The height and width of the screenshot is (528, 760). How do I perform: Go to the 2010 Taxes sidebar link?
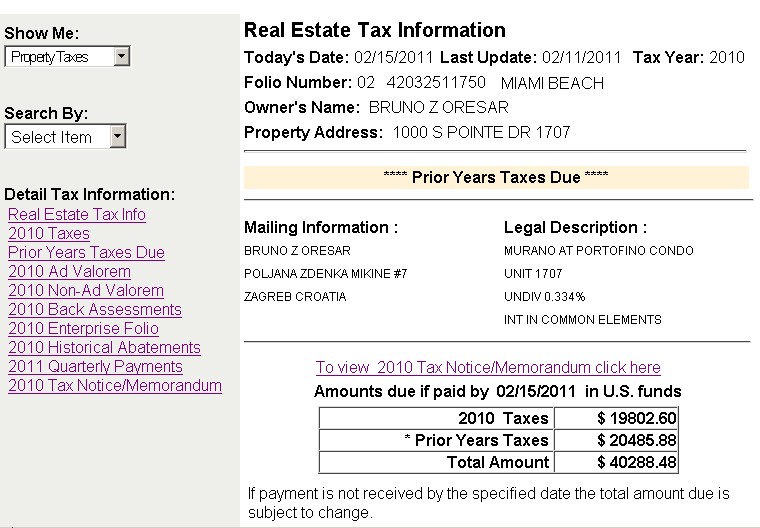click(x=49, y=234)
